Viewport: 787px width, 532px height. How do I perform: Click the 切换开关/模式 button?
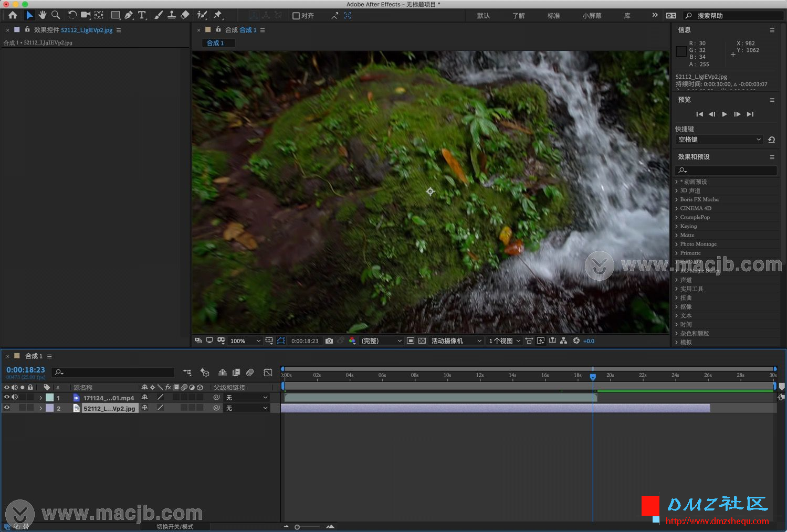click(x=175, y=527)
